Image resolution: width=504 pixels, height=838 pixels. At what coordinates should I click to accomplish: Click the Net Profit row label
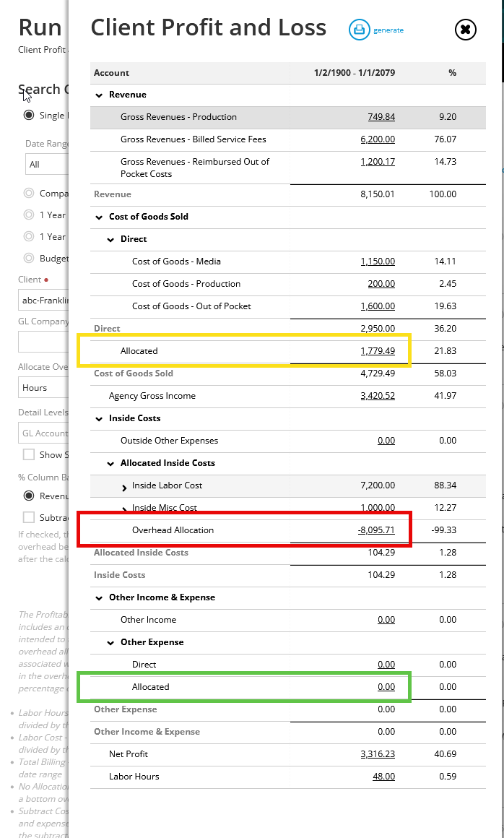point(128,754)
